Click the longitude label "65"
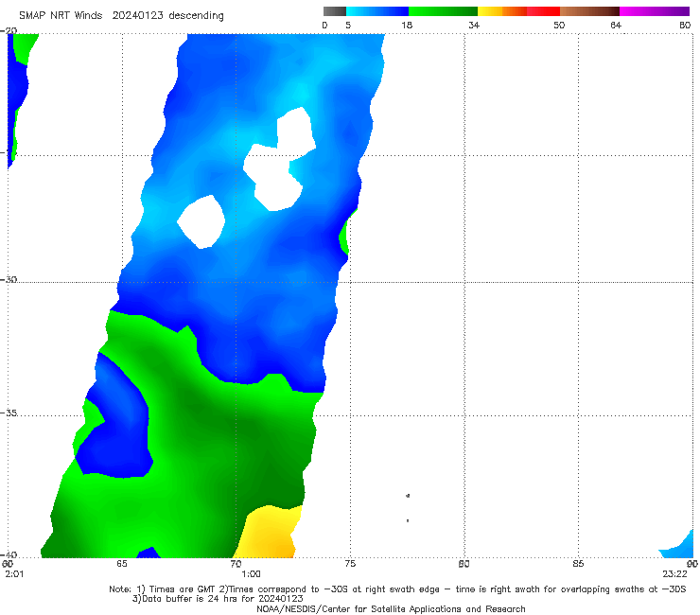The width and height of the screenshot is (700, 615). point(122,564)
